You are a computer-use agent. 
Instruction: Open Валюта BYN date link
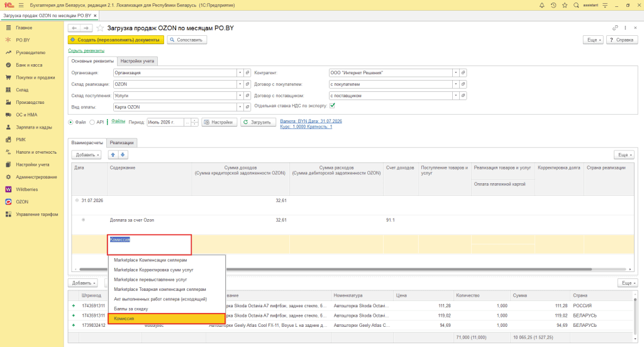tap(311, 122)
